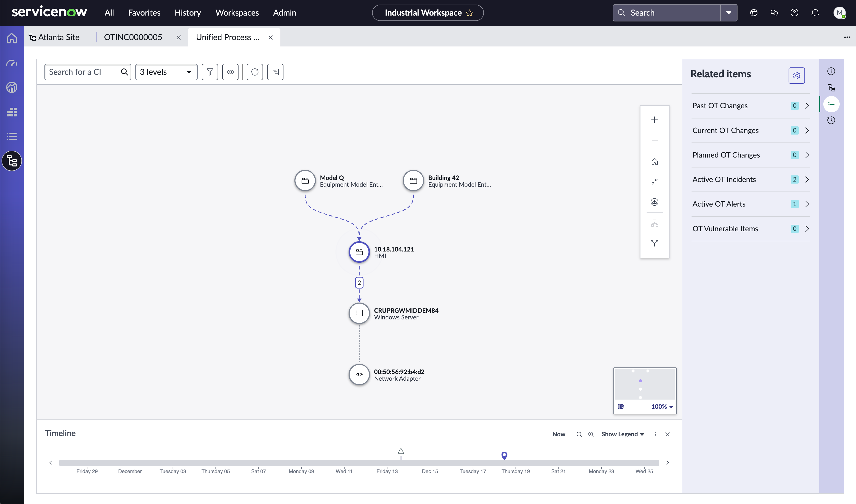Open the help question mark icon

pyautogui.click(x=794, y=13)
